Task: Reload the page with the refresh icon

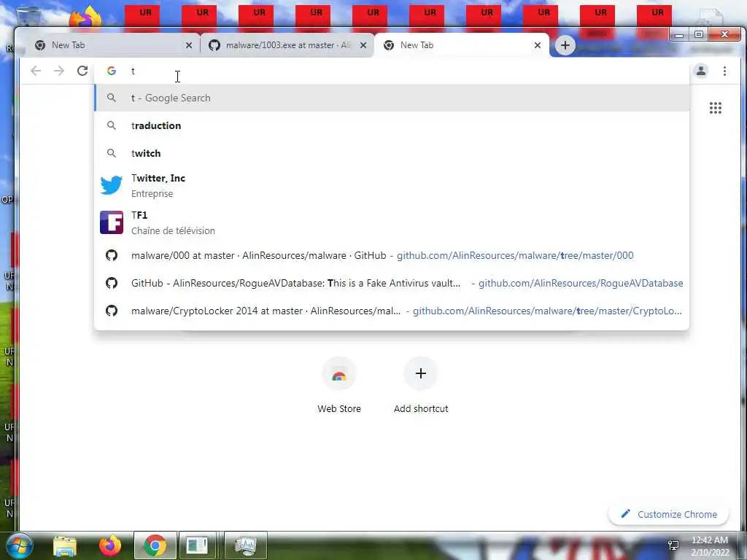Action: coord(82,71)
